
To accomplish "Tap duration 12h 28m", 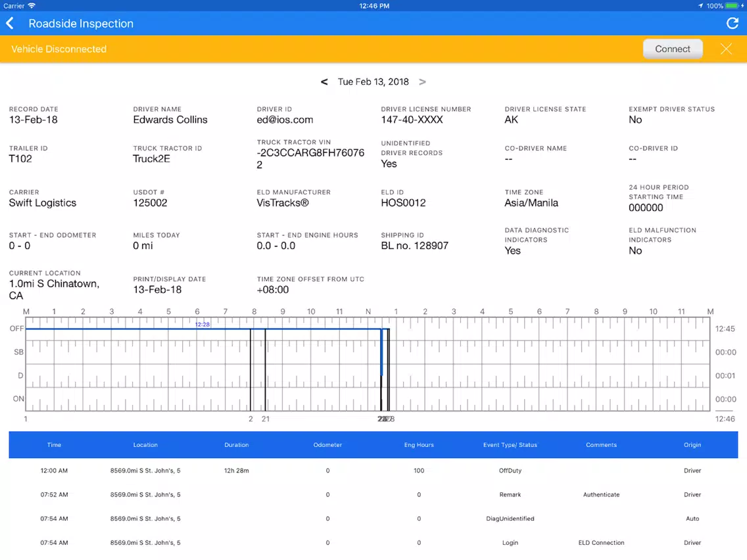I will click(x=236, y=471).
